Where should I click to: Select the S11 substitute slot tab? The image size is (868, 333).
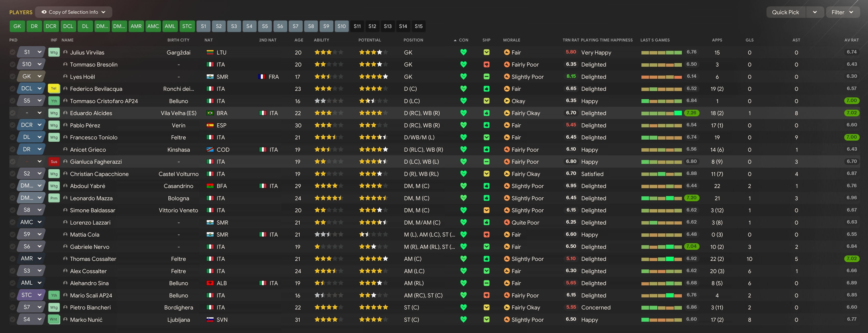click(357, 26)
